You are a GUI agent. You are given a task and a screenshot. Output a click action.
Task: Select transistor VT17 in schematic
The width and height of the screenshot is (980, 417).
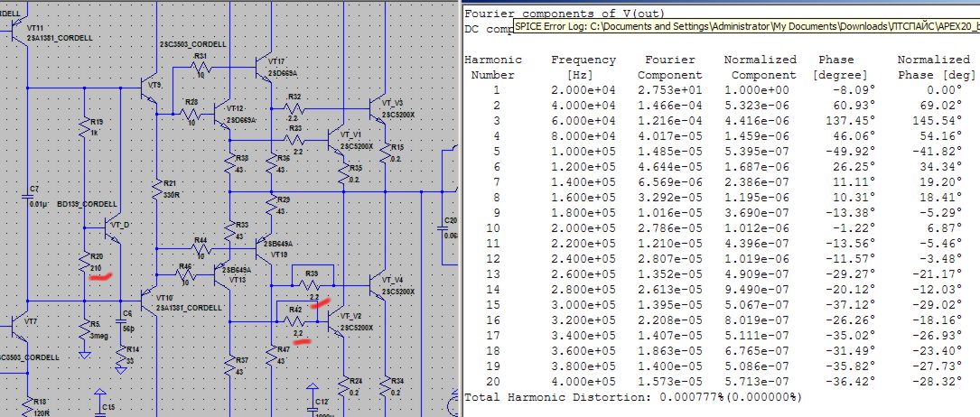pos(264,65)
